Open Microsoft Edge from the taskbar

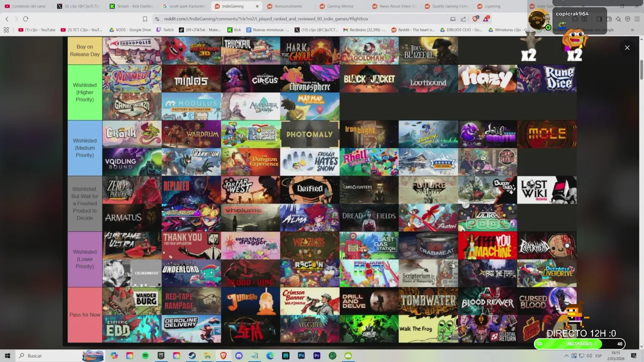[x=270, y=355]
